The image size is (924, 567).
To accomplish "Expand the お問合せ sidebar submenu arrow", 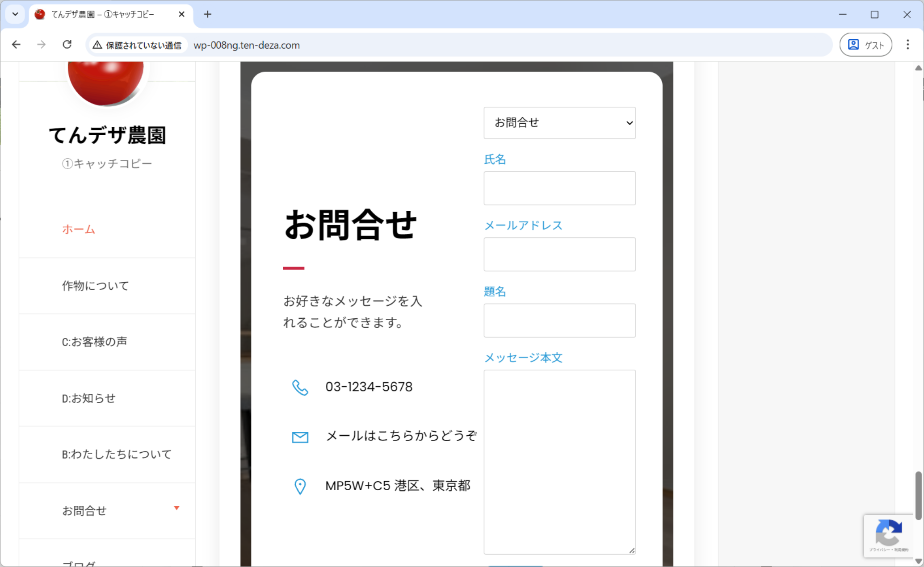I will pyautogui.click(x=176, y=508).
